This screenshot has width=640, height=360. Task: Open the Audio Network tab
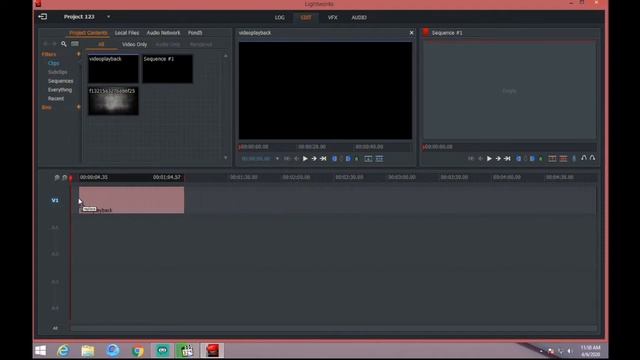(x=163, y=33)
